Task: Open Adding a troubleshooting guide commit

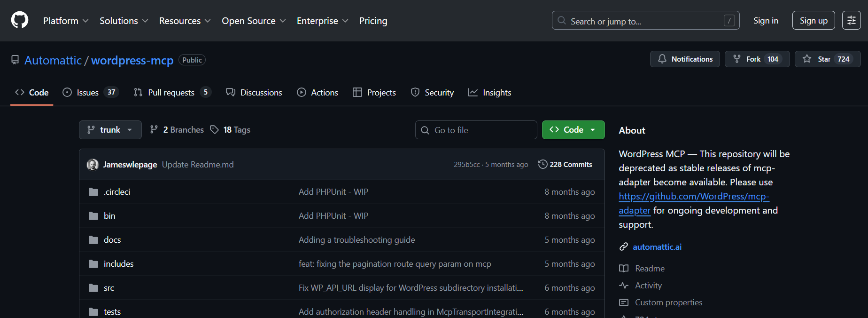Action: click(357, 240)
